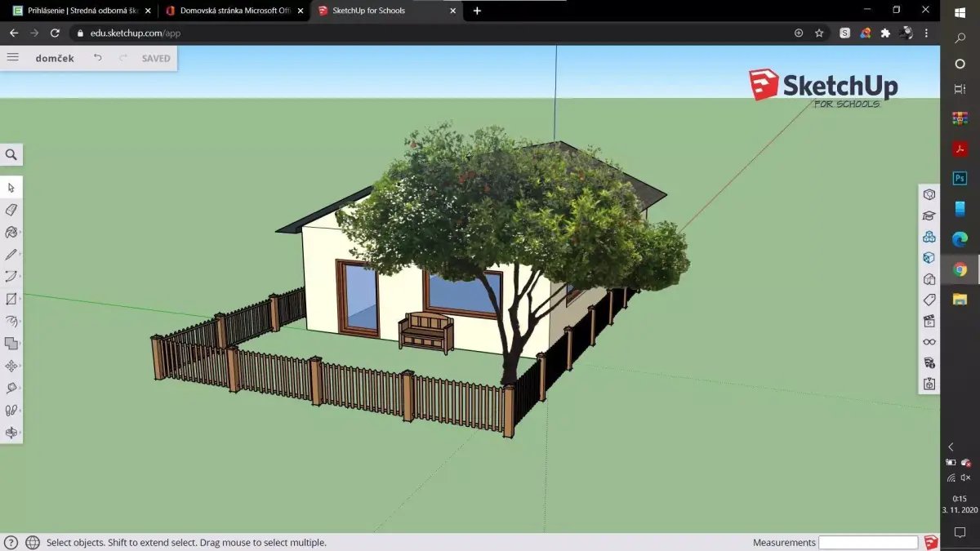This screenshot has width=980, height=551.
Task: Open Photoshop from the taskbar
Action: 960,178
